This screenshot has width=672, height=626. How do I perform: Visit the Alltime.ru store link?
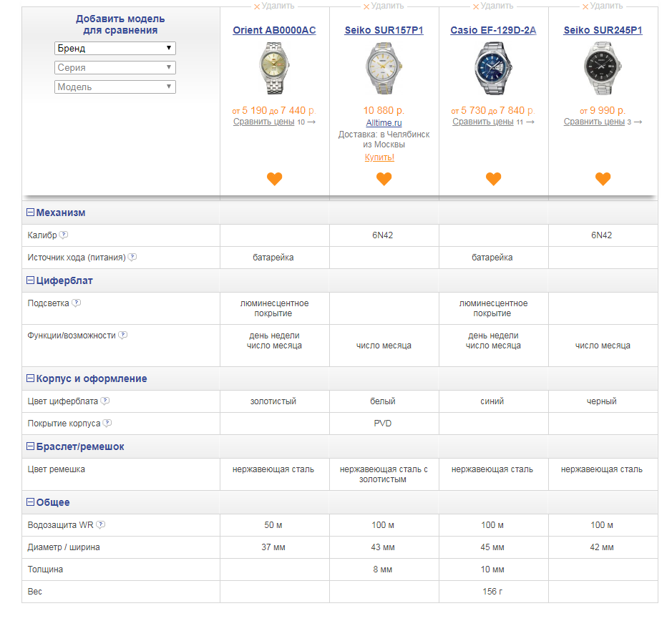[384, 123]
